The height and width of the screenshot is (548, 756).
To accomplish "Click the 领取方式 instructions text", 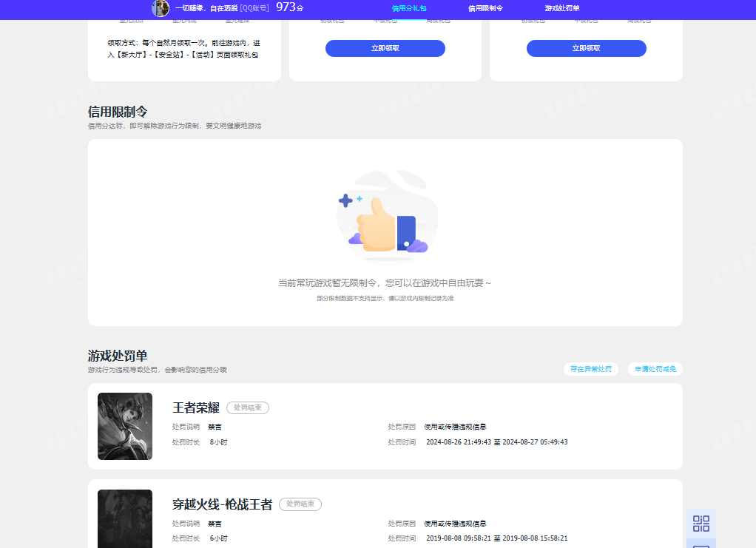I will coord(183,49).
